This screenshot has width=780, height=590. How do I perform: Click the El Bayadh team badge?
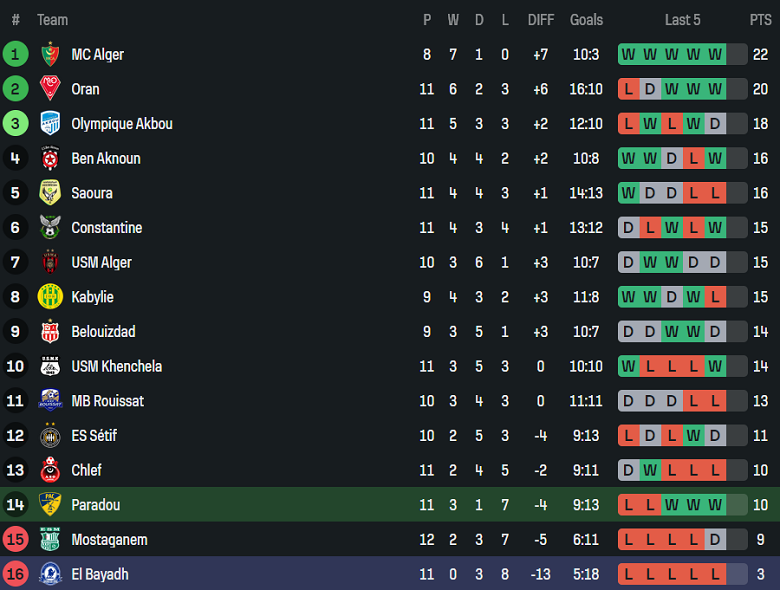point(50,574)
